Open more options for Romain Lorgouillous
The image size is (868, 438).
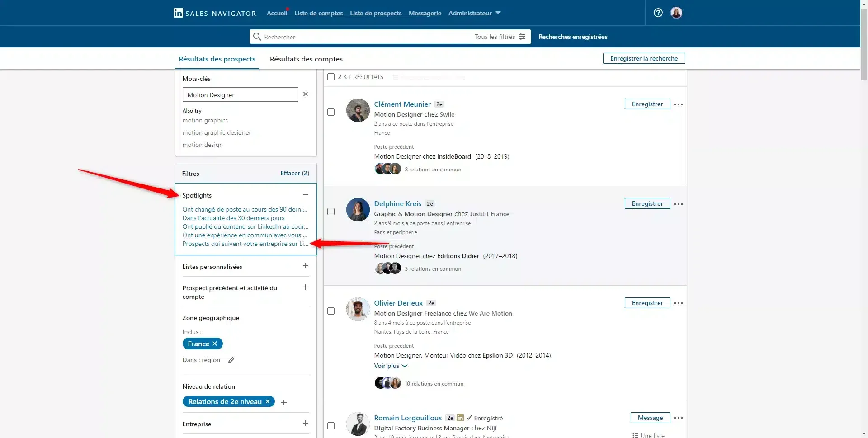tap(679, 418)
